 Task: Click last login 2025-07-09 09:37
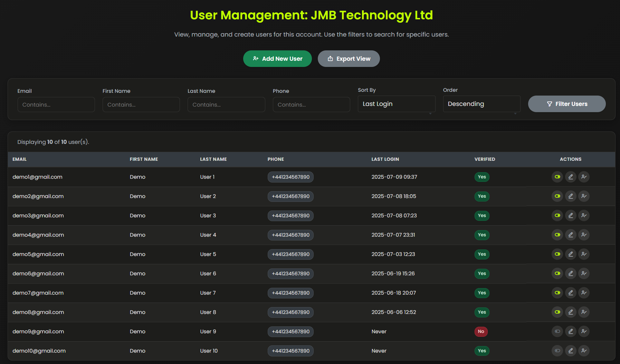tap(394, 177)
